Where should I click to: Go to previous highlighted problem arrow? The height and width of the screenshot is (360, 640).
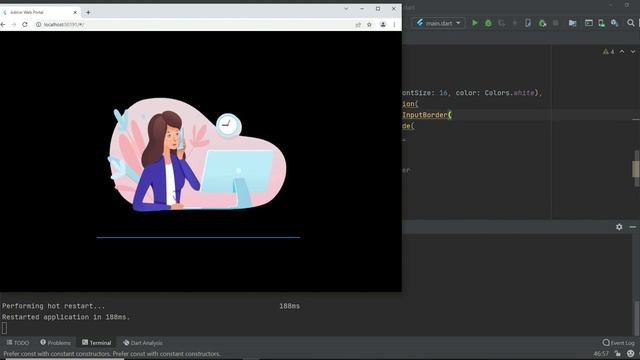622,52
